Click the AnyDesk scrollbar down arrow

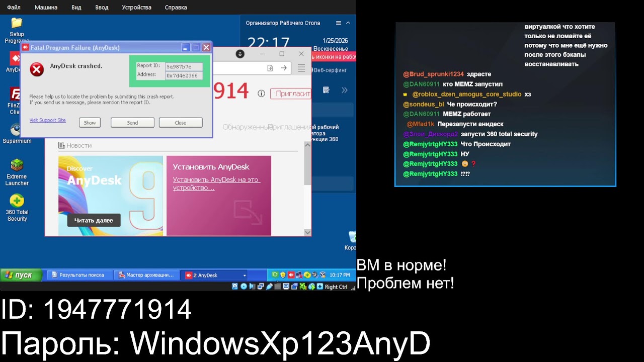pyautogui.click(x=307, y=232)
